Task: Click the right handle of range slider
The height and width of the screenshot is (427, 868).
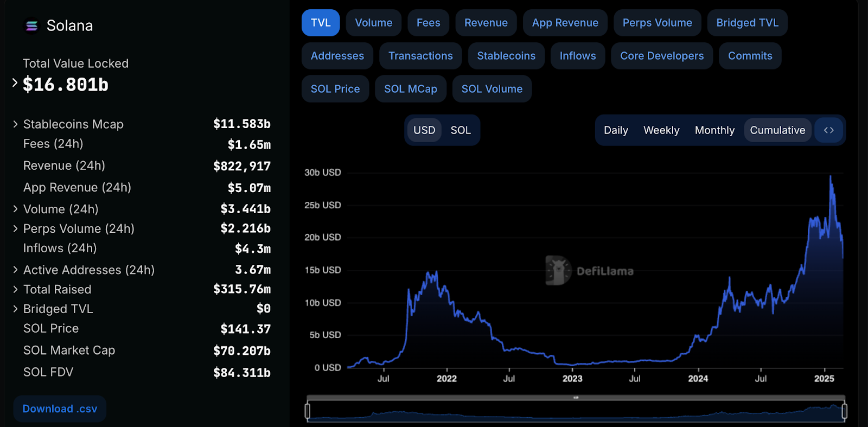Action: coord(844,411)
